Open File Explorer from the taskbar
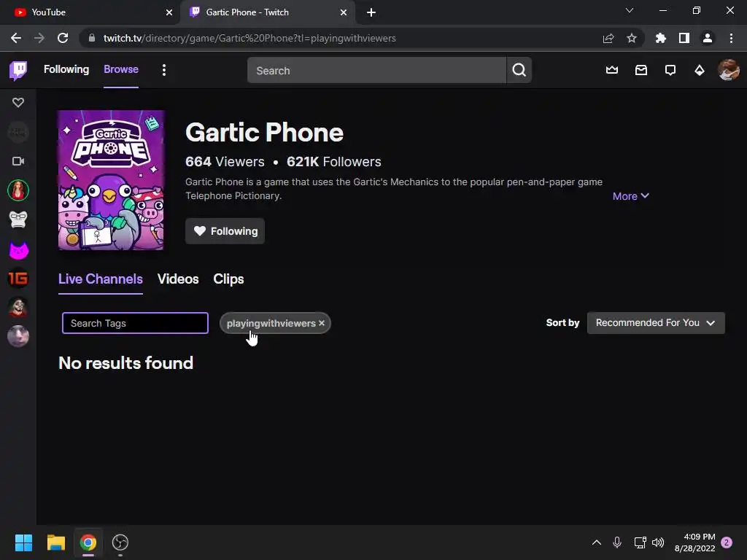The image size is (747, 560). click(x=55, y=542)
